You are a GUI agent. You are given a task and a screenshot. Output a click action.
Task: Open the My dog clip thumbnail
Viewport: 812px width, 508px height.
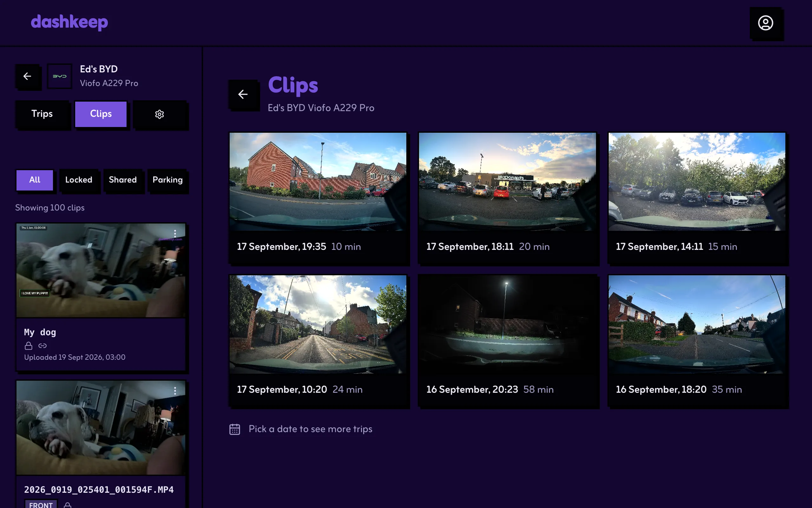101,271
